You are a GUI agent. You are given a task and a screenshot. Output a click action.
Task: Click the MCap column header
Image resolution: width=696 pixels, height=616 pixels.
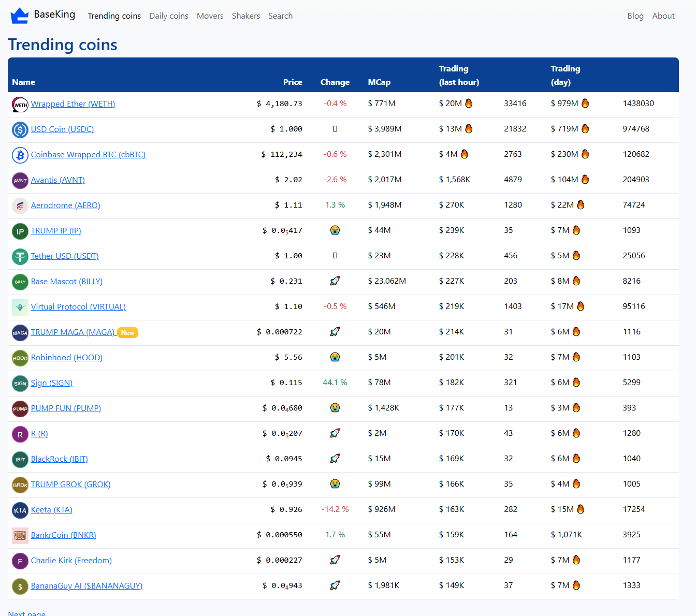click(x=379, y=82)
